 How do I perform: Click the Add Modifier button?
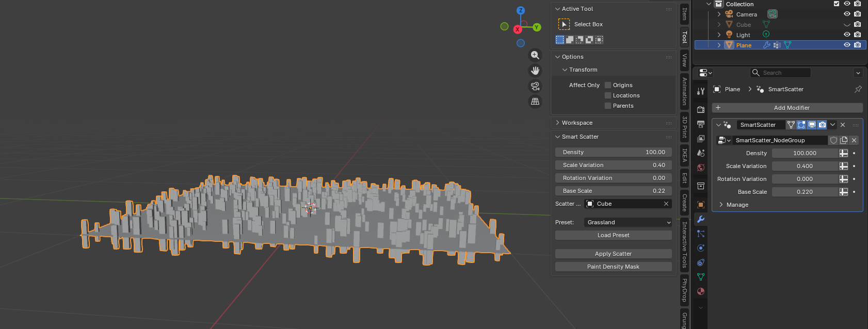click(787, 108)
